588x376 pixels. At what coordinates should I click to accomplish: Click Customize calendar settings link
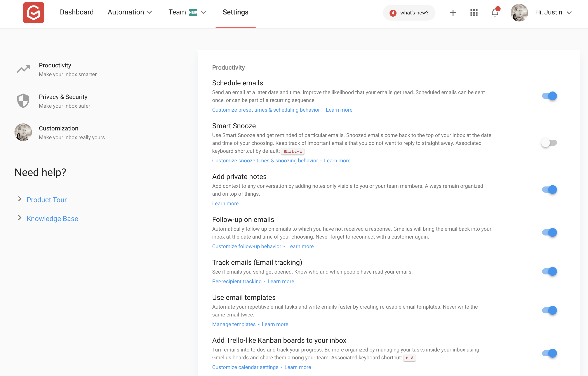point(245,367)
